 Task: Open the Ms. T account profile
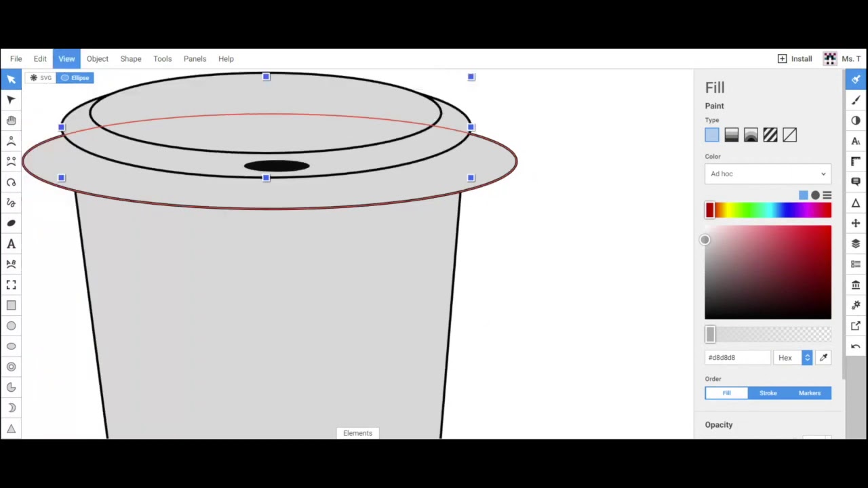pyautogui.click(x=842, y=59)
